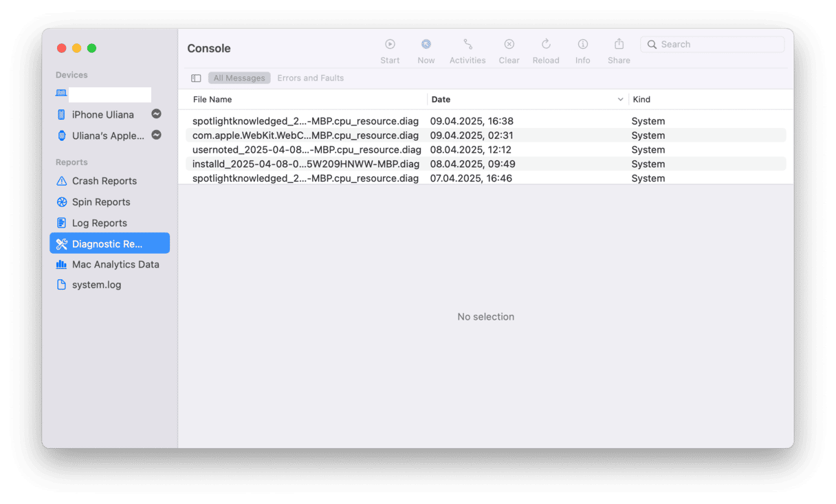This screenshot has width=836, height=504.
Task: Click the Apple Watch device icon
Action: point(61,135)
